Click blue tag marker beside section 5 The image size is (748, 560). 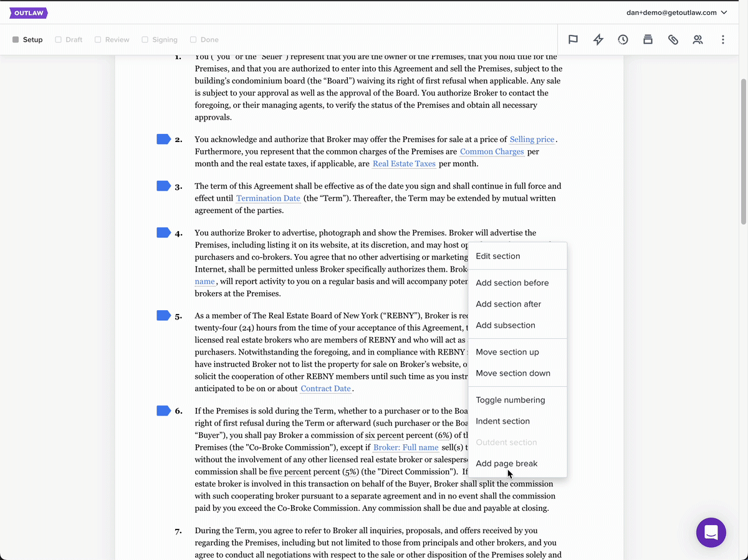pos(163,315)
